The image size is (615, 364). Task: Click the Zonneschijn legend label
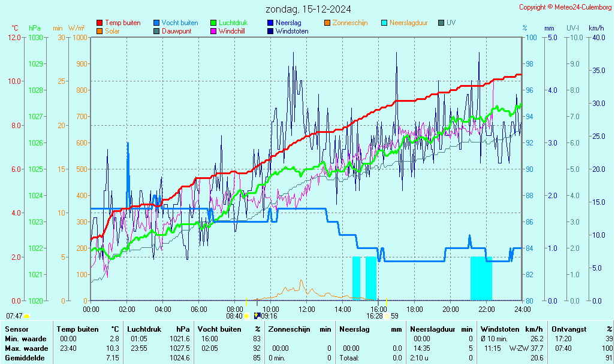pyautogui.click(x=349, y=23)
